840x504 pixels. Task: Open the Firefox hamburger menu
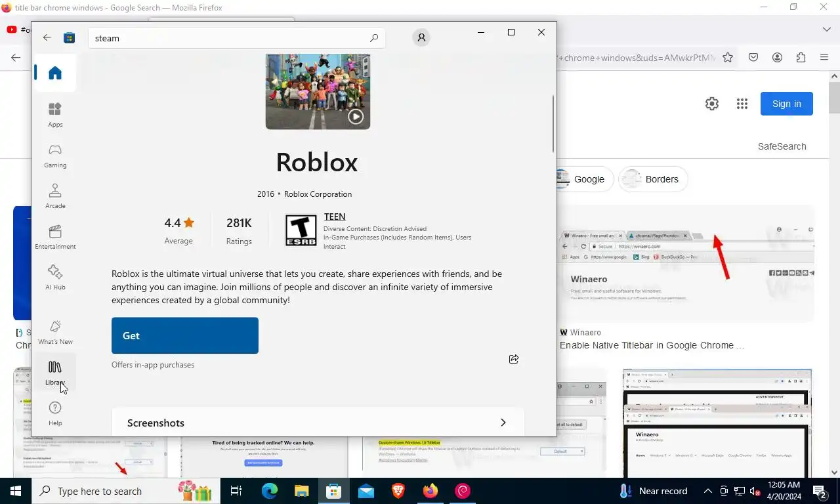(x=824, y=57)
